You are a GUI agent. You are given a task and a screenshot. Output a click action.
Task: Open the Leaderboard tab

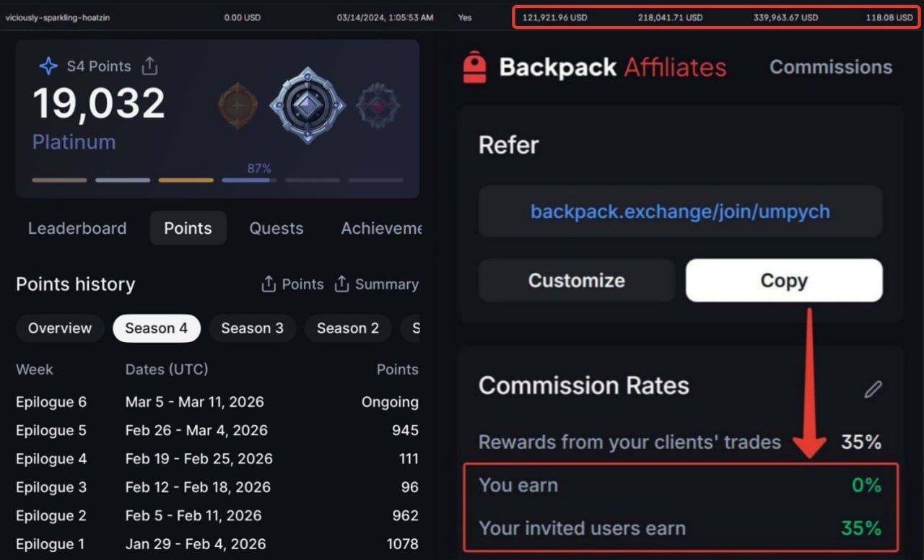click(77, 228)
